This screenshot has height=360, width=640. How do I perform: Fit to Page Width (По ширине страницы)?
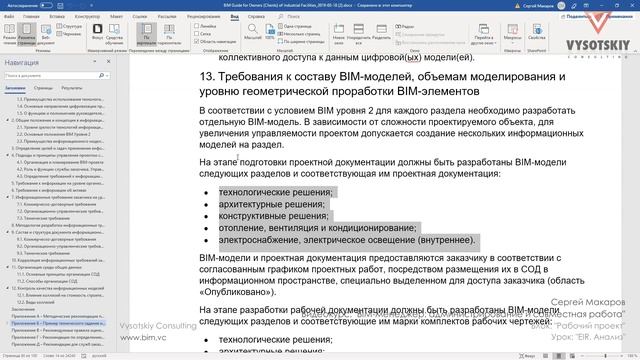(x=301, y=42)
